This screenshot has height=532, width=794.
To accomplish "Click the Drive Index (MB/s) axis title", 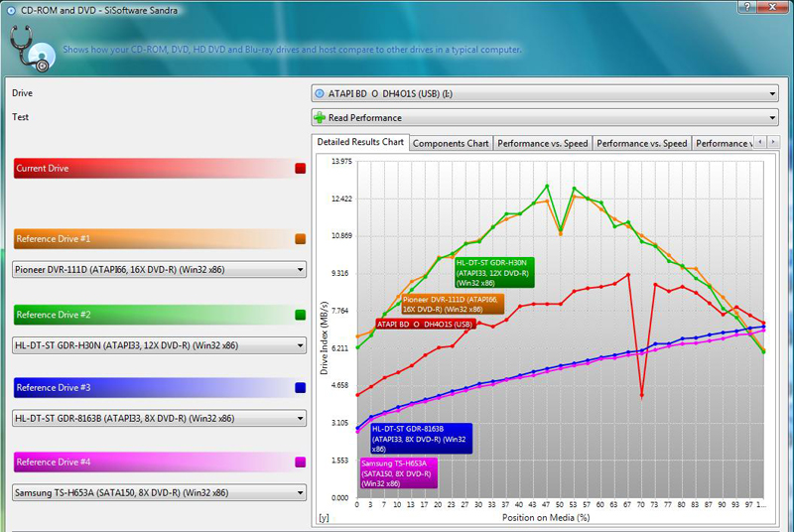I will click(x=325, y=338).
